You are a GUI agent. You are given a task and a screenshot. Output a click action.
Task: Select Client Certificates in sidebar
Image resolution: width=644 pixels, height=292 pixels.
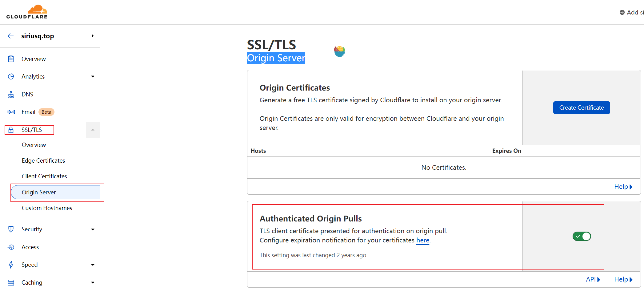44,176
